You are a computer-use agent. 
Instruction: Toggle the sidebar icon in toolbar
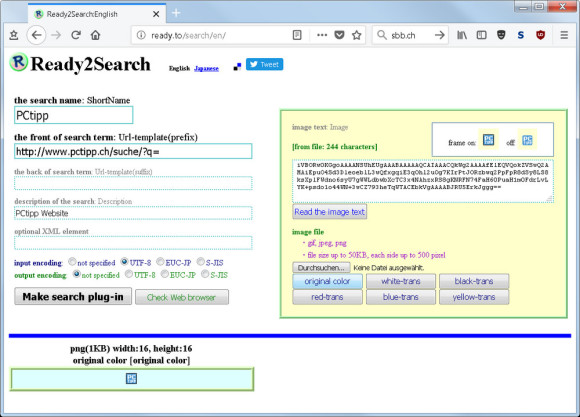(x=481, y=35)
